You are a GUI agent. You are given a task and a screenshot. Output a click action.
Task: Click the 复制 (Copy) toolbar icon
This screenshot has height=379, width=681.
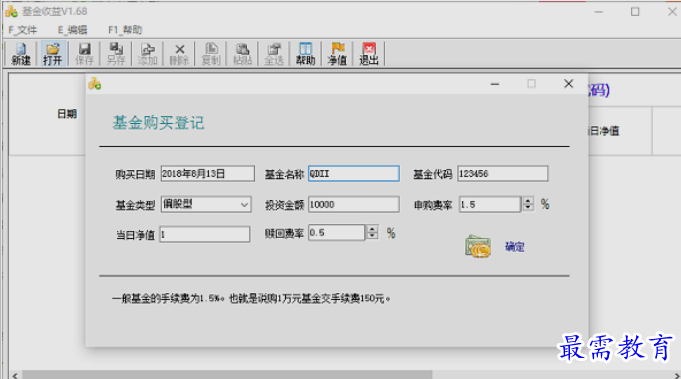pos(211,54)
